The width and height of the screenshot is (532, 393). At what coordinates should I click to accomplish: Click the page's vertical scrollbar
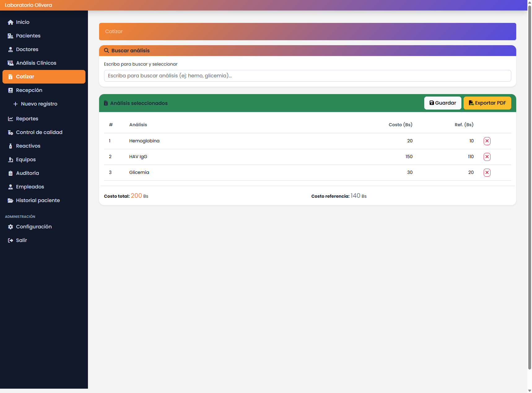pyautogui.click(x=529, y=186)
